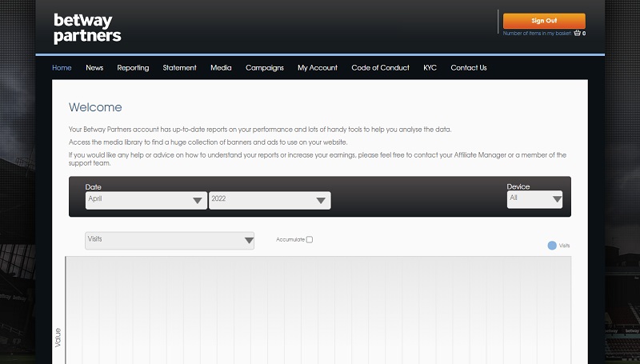The width and height of the screenshot is (640, 364).
Task: Open the KYC menu item
Action: [x=430, y=68]
